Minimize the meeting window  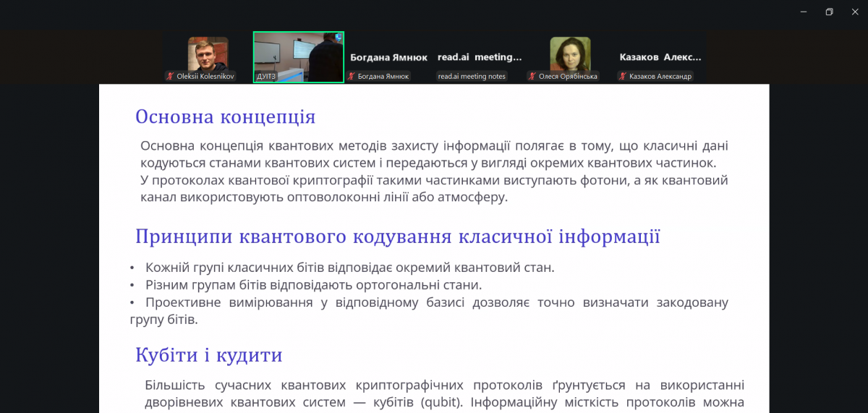804,12
